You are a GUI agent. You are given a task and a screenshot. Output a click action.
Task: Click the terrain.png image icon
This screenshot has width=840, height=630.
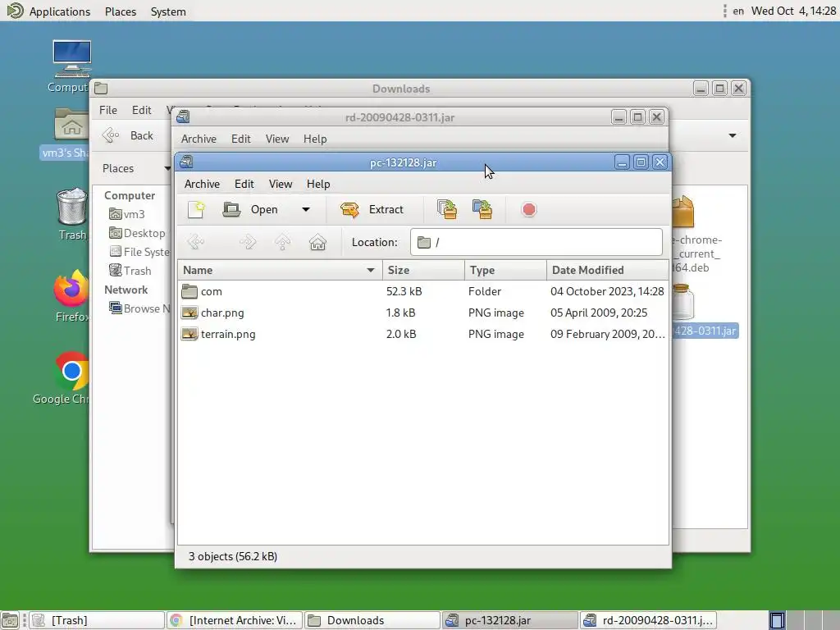189,335
